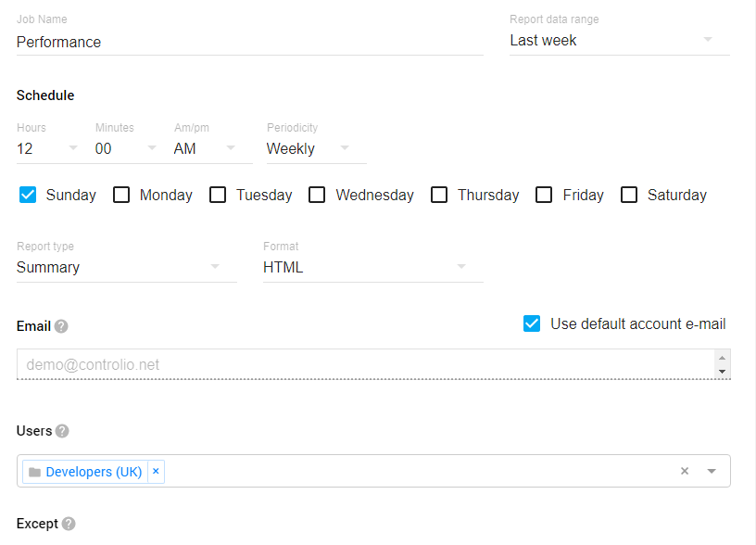756x545 pixels.
Task: Disable Use default account e-mail
Action: point(532,323)
